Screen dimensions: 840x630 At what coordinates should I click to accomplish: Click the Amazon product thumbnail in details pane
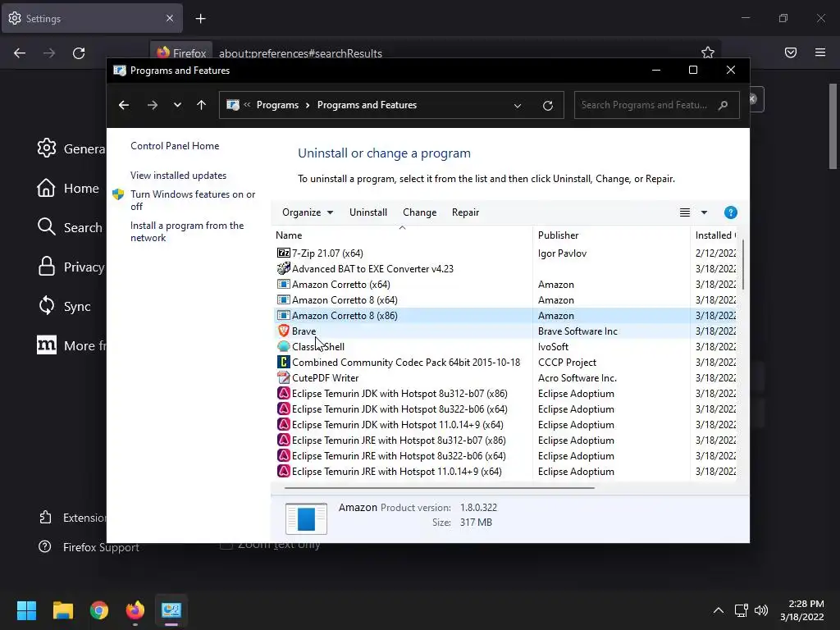pos(306,518)
